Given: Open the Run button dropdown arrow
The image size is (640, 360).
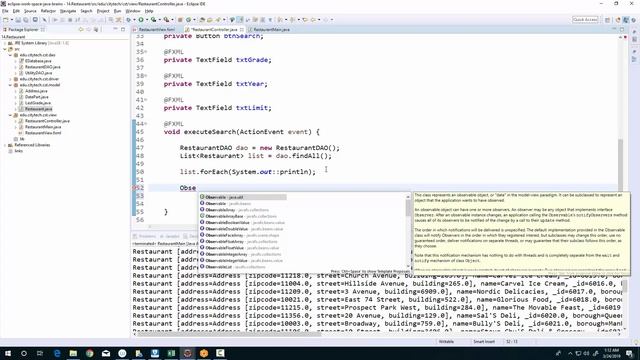Looking at the screenshot, I should (x=146, y=20).
